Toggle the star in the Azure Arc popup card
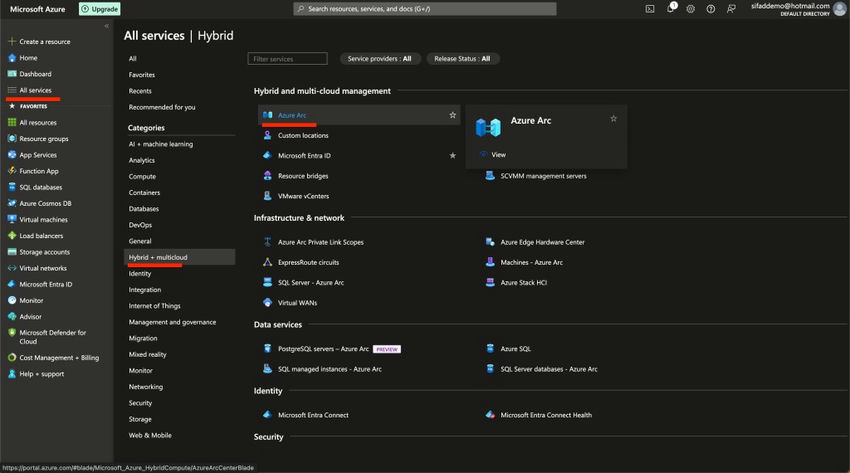Screen dimensions: 850x473 point(613,119)
